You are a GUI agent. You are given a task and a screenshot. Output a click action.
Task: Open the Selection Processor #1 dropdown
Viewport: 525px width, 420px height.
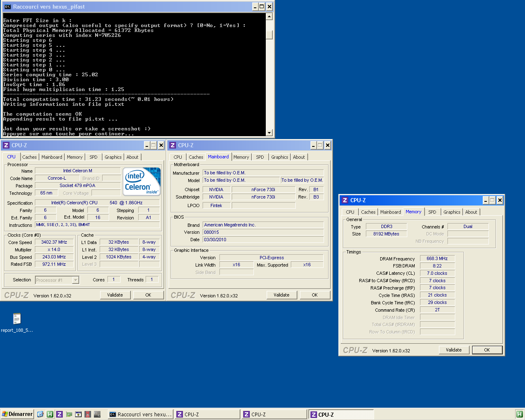pos(75,280)
